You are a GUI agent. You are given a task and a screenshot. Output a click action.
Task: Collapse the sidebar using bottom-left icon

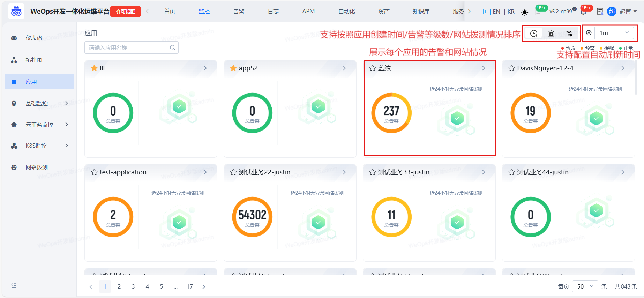[14, 285]
